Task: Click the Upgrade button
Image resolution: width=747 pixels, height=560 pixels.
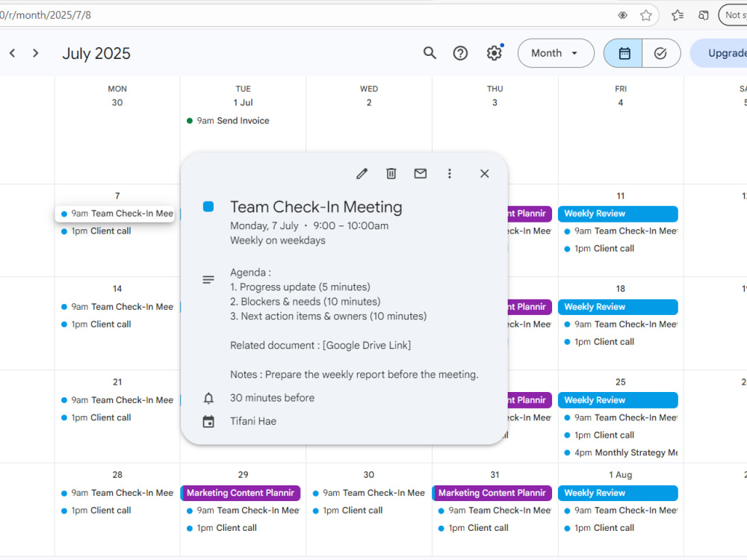Action: click(720, 53)
